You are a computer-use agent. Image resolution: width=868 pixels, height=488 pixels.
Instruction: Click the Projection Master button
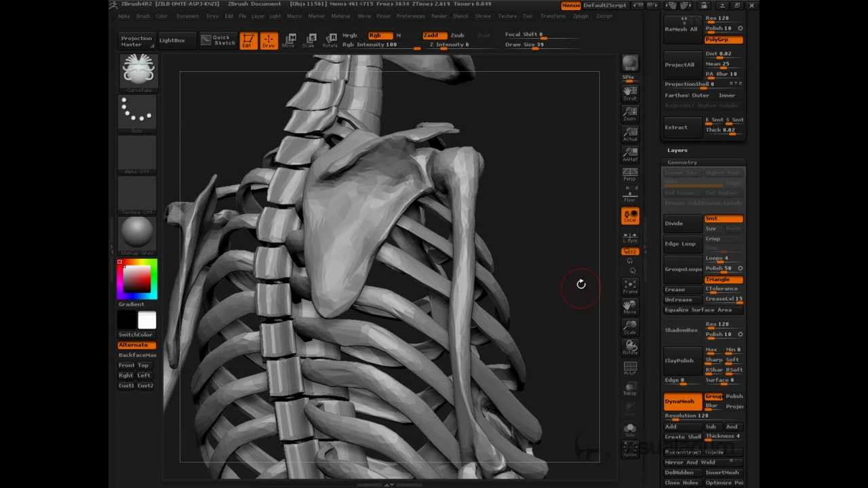[137, 41]
